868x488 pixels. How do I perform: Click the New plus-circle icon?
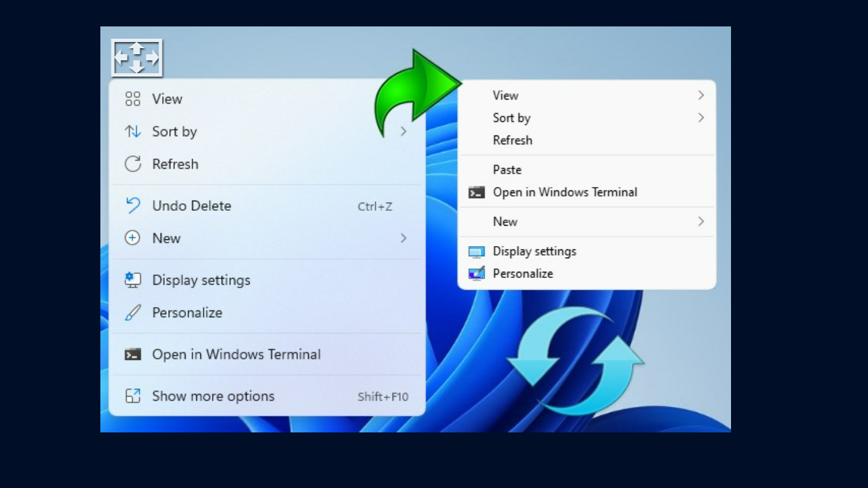133,238
